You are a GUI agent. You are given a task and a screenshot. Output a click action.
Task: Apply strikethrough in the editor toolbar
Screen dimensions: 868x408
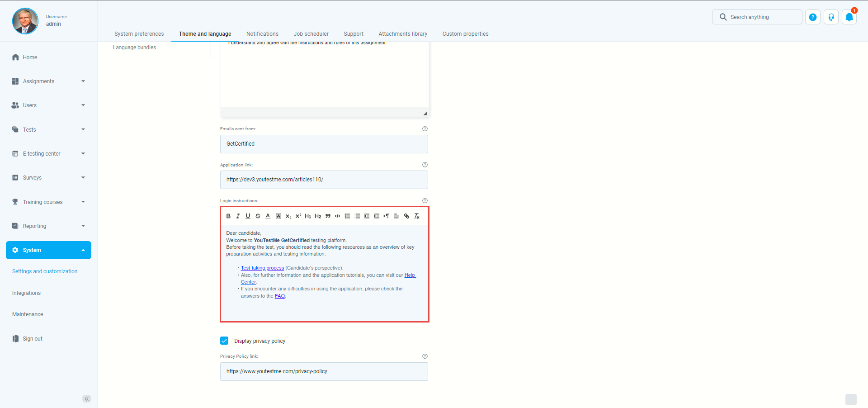pyautogui.click(x=258, y=216)
